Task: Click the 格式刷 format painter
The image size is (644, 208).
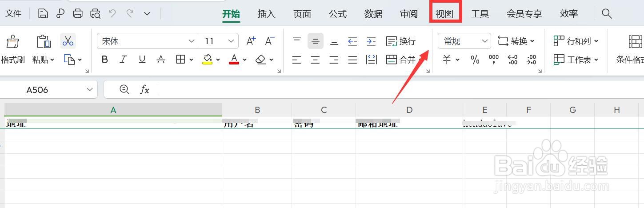Action: [12, 49]
